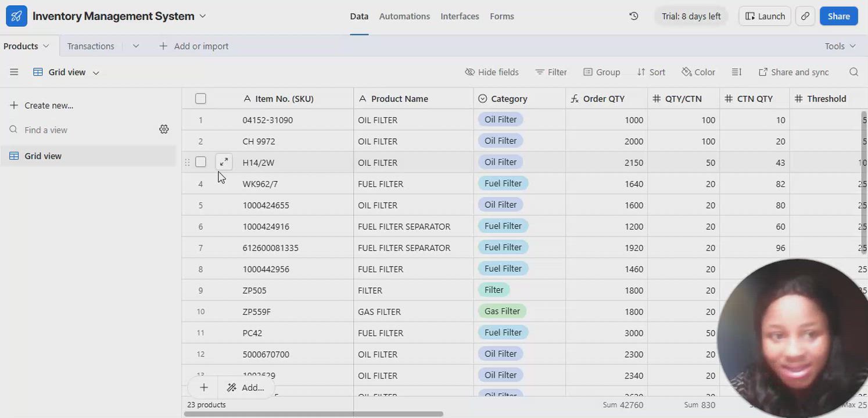Change the row height icon
Viewport: 868px width, 418px height.
point(736,72)
